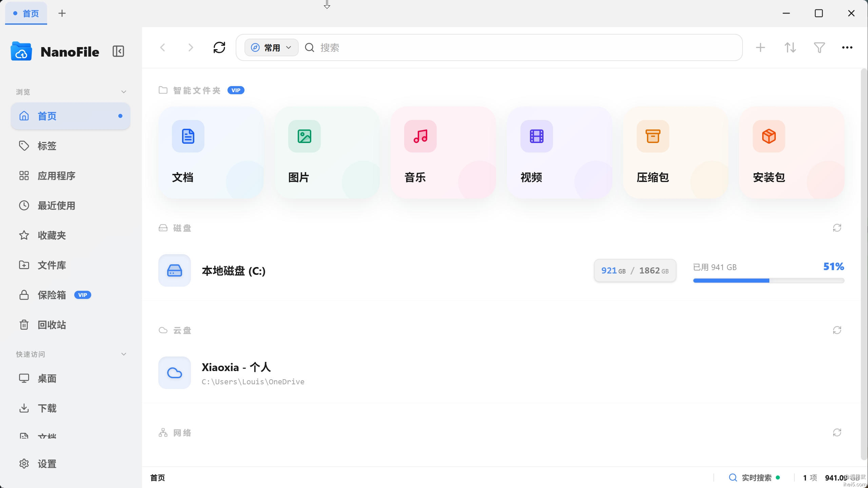The width and height of the screenshot is (868, 488).
Task: Open the more options ellipsis menu
Action: coord(847,47)
